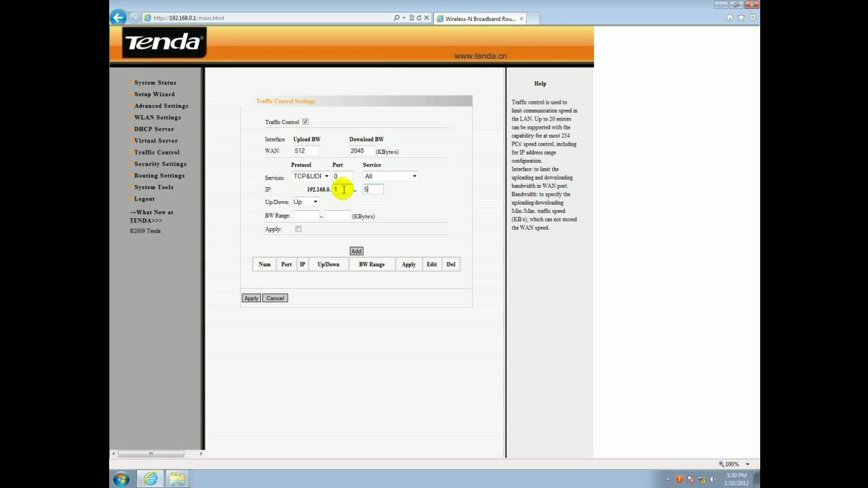Click the zoom level magnifier icon

(722, 464)
